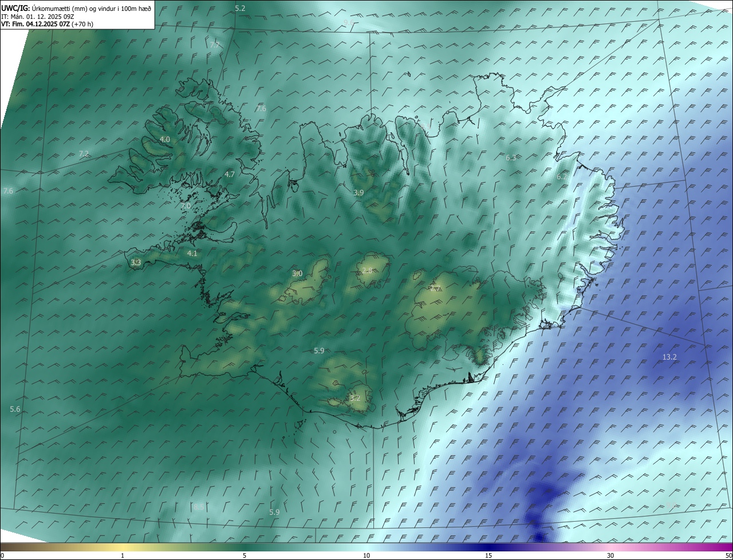Click the "15" tick label on the color scale
Viewport: 733px width, 560px height.
click(x=488, y=555)
